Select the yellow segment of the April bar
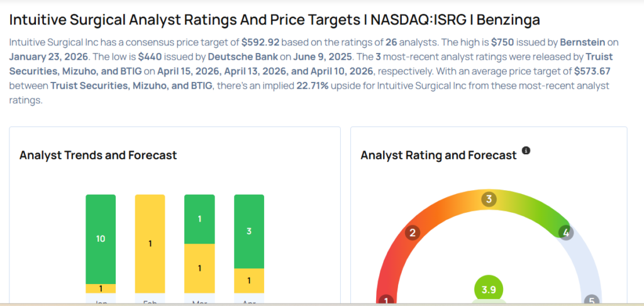The width and height of the screenshot is (644, 306). [x=249, y=280]
